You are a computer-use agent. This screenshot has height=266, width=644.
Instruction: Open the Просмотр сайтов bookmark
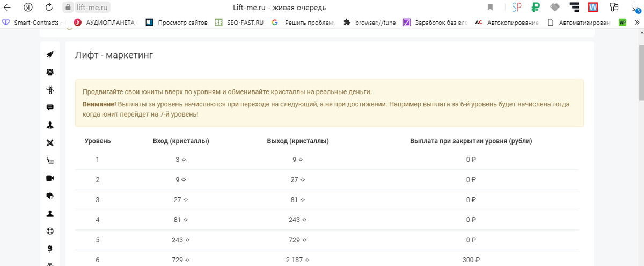click(x=177, y=23)
